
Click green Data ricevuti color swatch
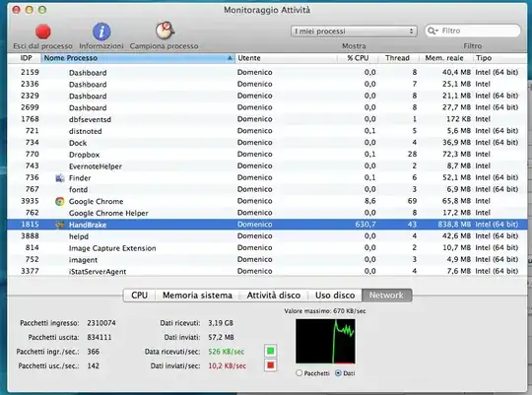point(270,351)
